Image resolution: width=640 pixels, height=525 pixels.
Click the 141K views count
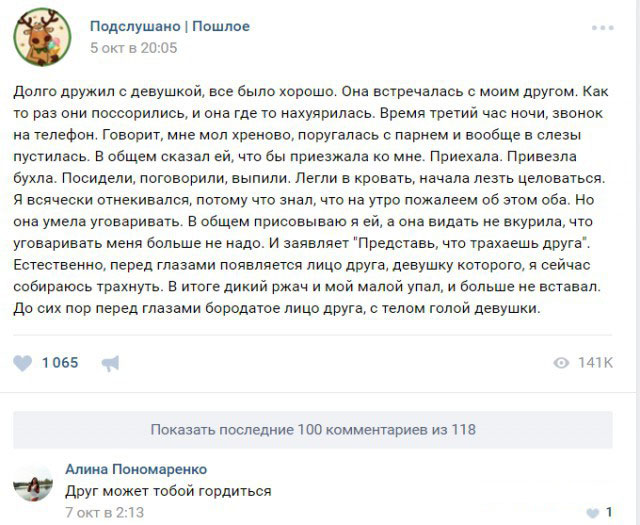(595, 362)
